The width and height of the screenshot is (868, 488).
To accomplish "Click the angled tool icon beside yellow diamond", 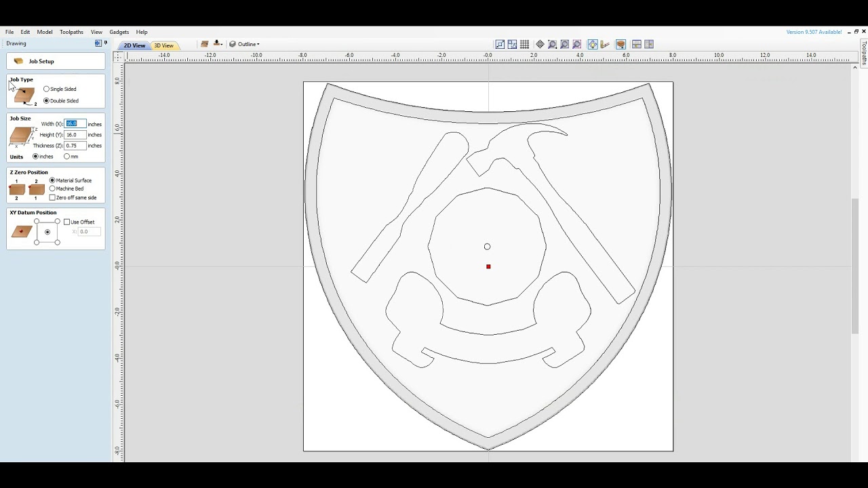I will click(x=605, y=44).
